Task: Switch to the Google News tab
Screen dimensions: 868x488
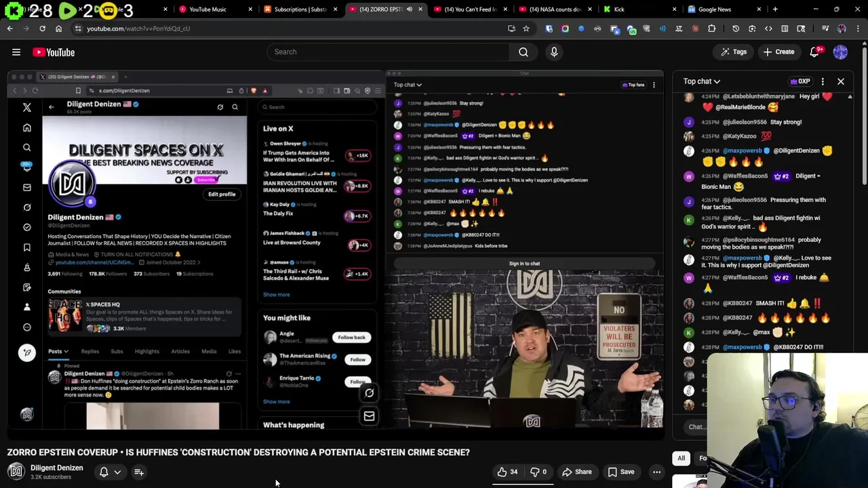Action: (722, 9)
